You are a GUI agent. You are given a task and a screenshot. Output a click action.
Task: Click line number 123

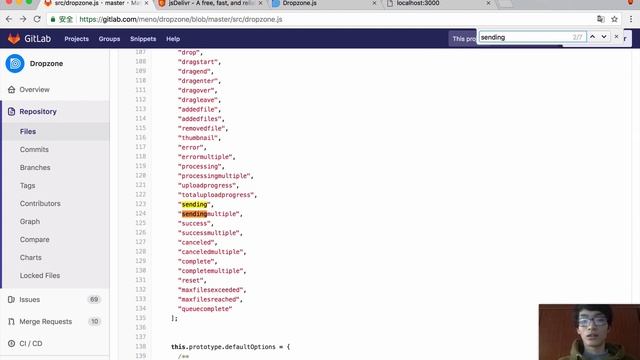point(140,204)
